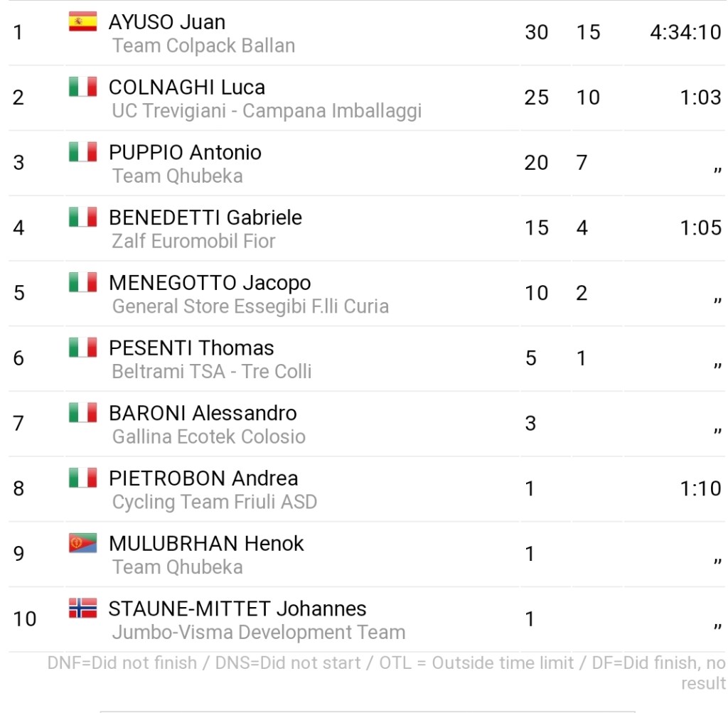
Task: Click the Italian flag next to PUPPIO Antonio
Action: (x=83, y=152)
